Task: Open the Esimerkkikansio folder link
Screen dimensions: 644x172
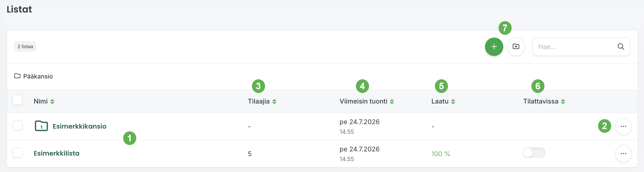Action: (x=80, y=126)
